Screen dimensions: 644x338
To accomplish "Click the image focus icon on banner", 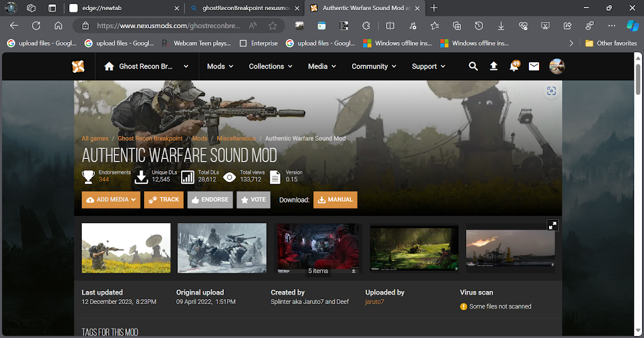I will (x=551, y=91).
